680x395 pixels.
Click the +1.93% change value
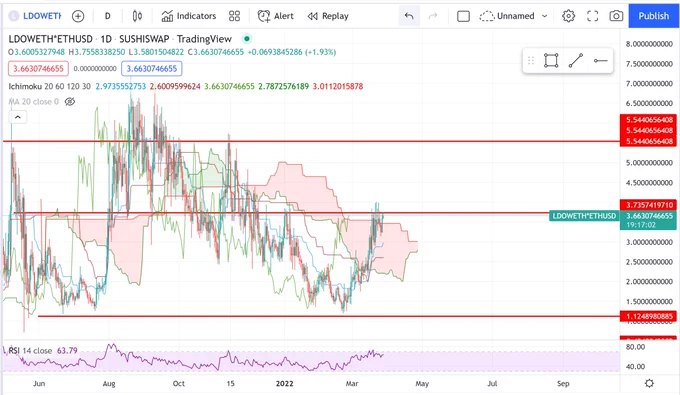(320, 52)
